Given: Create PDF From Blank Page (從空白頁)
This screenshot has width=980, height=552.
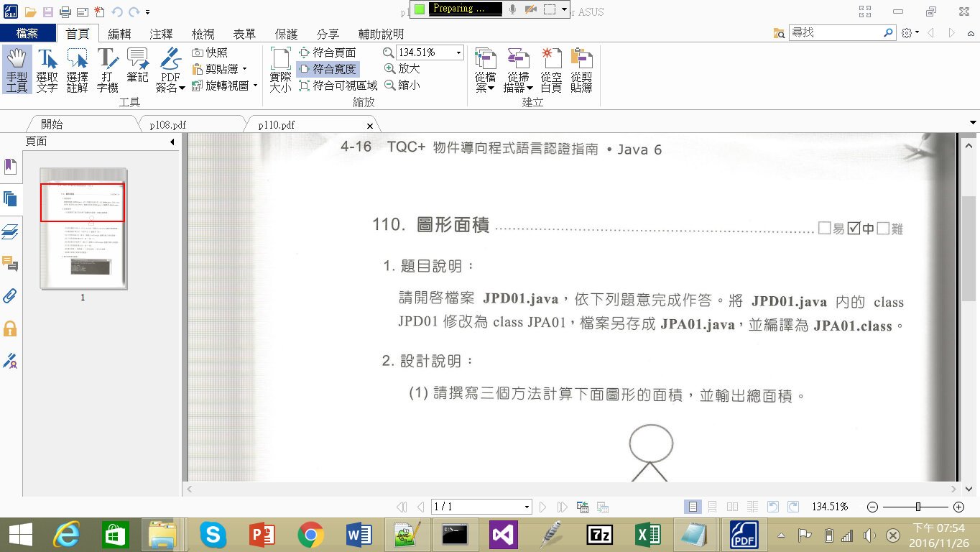Looking at the screenshot, I should coord(551,70).
